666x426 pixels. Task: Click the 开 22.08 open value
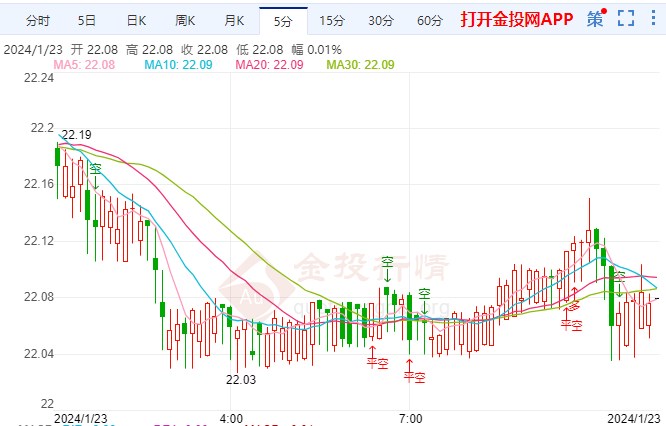[94, 50]
